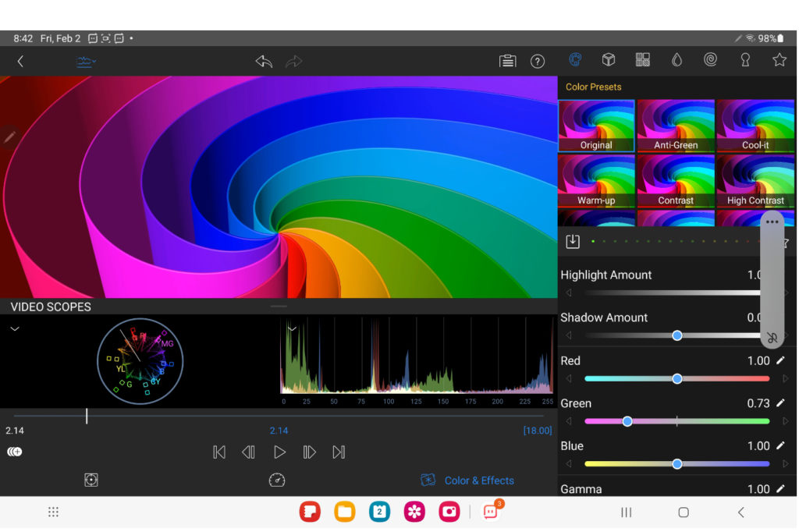This screenshot has width=799, height=532.
Task: Play the video clip
Action: click(x=279, y=452)
